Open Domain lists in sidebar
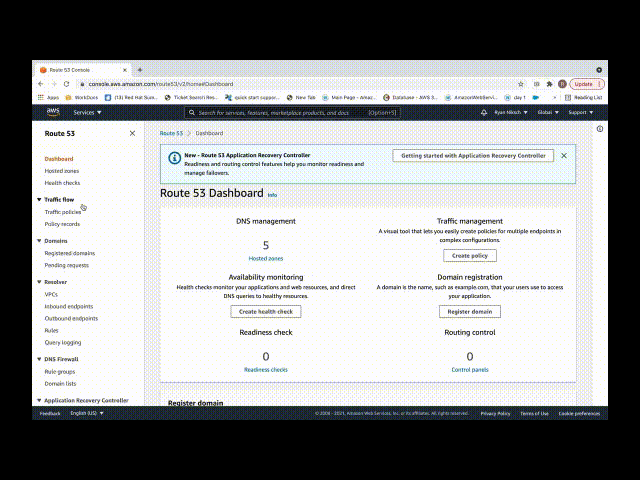 click(60, 384)
